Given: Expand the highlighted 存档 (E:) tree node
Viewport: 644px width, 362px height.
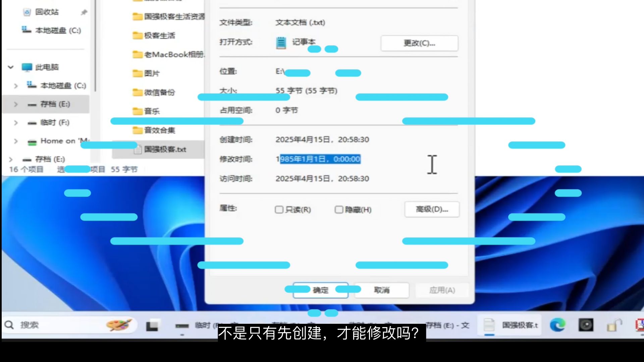Looking at the screenshot, I should point(15,104).
